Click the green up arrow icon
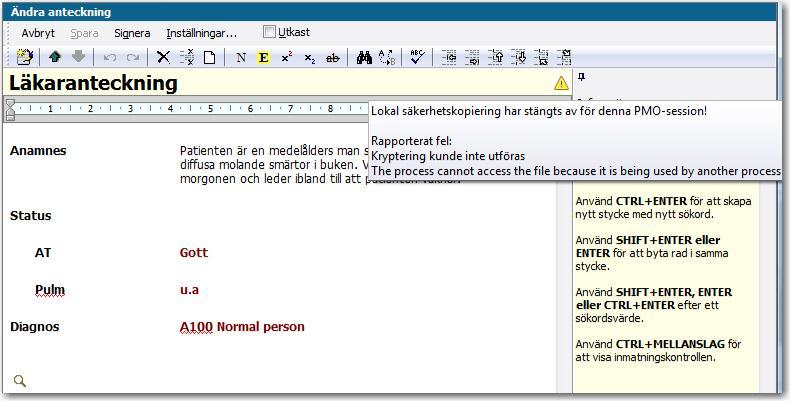 coord(55,57)
